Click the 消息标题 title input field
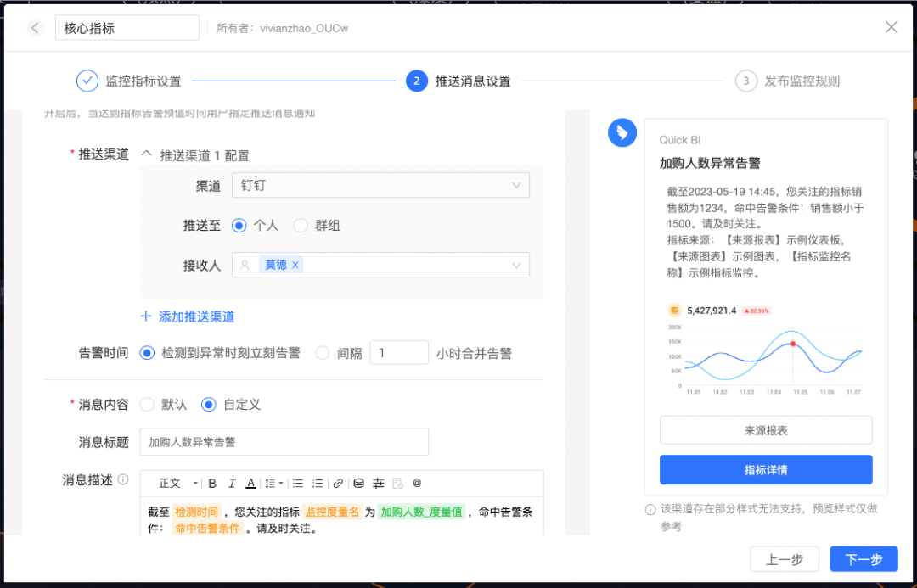 point(284,441)
